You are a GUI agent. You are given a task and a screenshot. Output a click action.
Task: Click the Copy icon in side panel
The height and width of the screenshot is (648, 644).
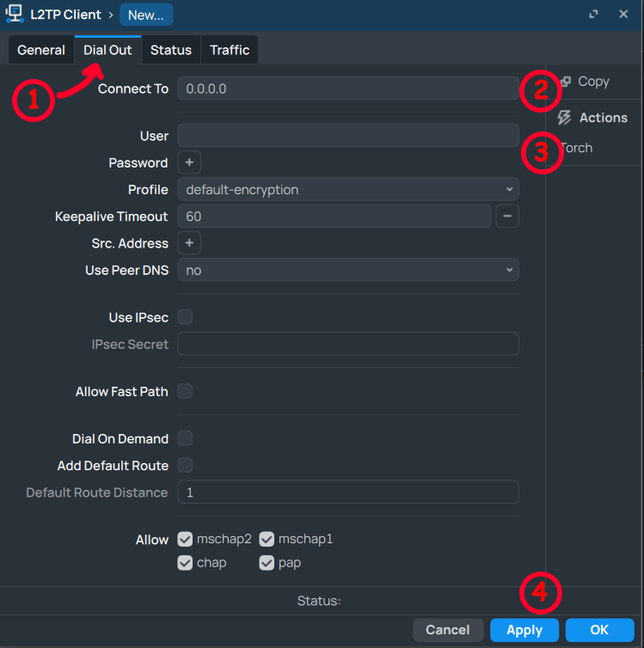(x=566, y=82)
